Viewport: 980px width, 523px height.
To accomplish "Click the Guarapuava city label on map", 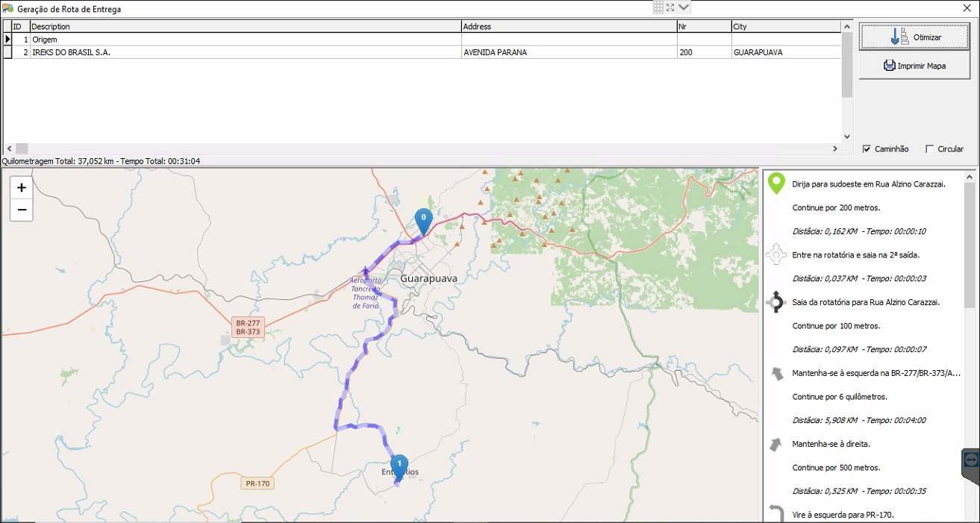I will [428, 278].
